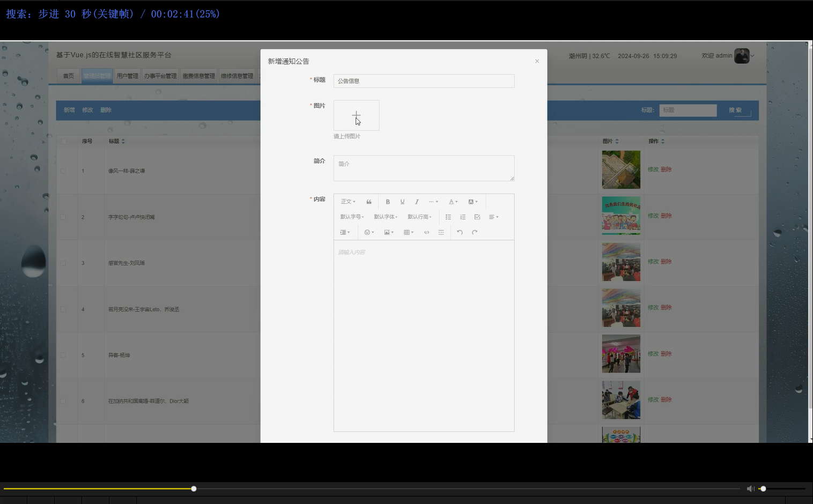Image resolution: width=813 pixels, height=504 pixels.
Task: Insert an ordered numbered list
Action: click(x=463, y=217)
